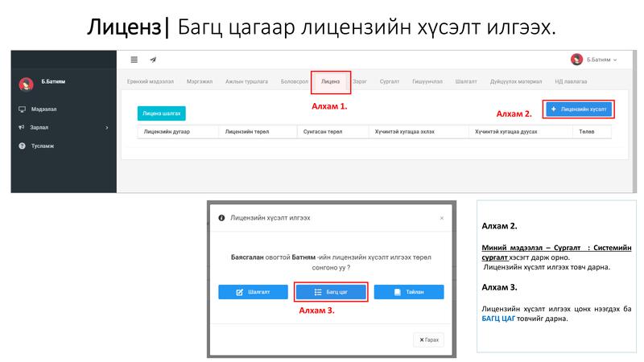Choose the Багц цаг option in the dialog

[x=331, y=292]
